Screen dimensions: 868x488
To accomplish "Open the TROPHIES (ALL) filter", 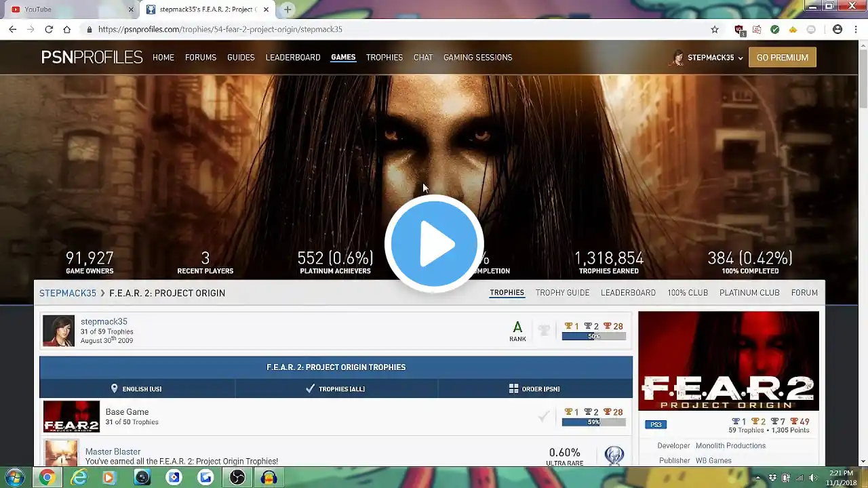I will pos(335,389).
